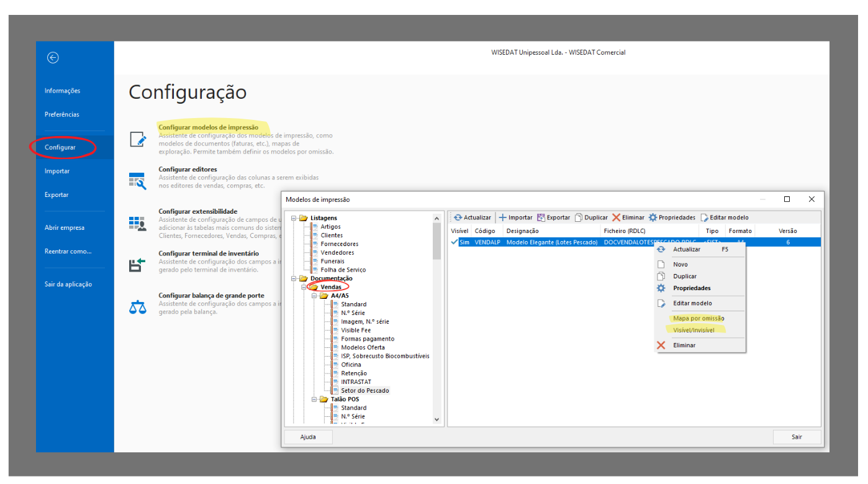Set Mapa por omissão in context menu
The width and height of the screenshot is (868, 484).
click(698, 318)
